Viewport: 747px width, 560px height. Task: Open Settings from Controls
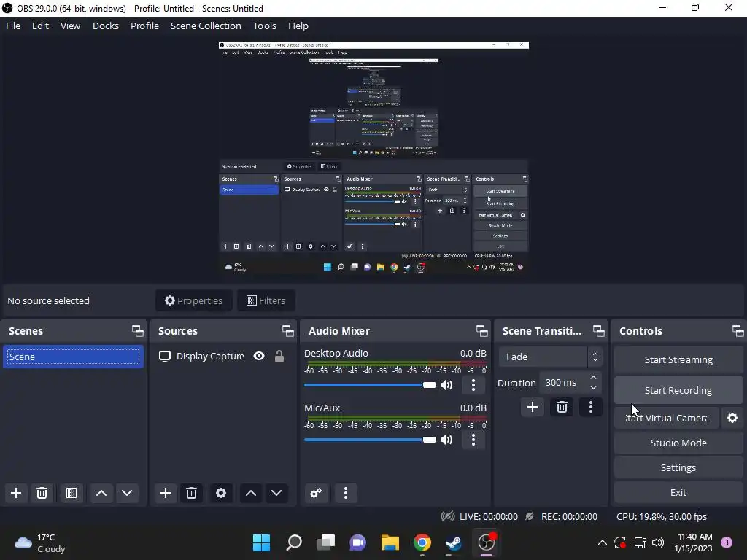678,467
